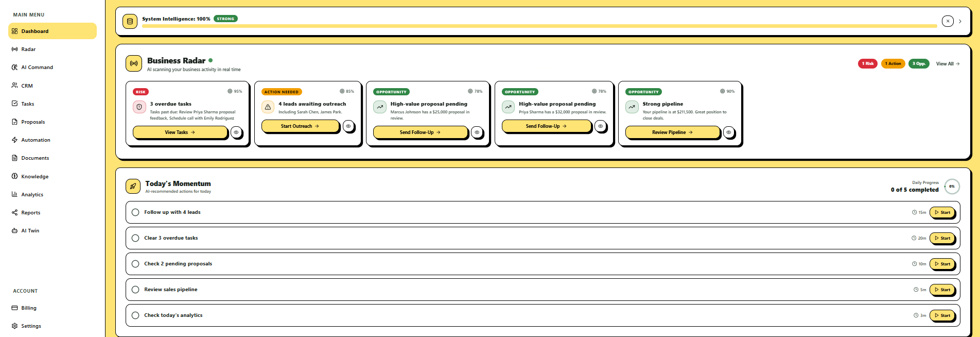Mark Check 2 pending proposals complete
Image resolution: width=980 pixels, height=337 pixels.
pyautogui.click(x=135, y=264)
